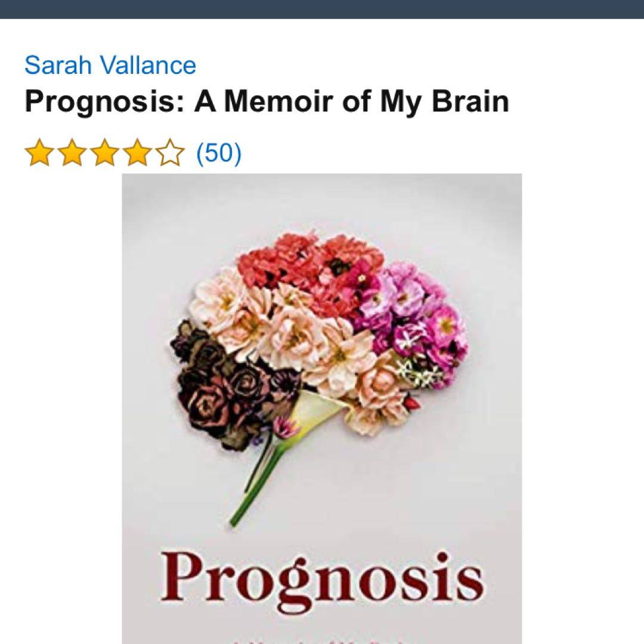Screen dimensions: 644x644
Task: Click the fourth gold rating star
Action: point(137,153)
